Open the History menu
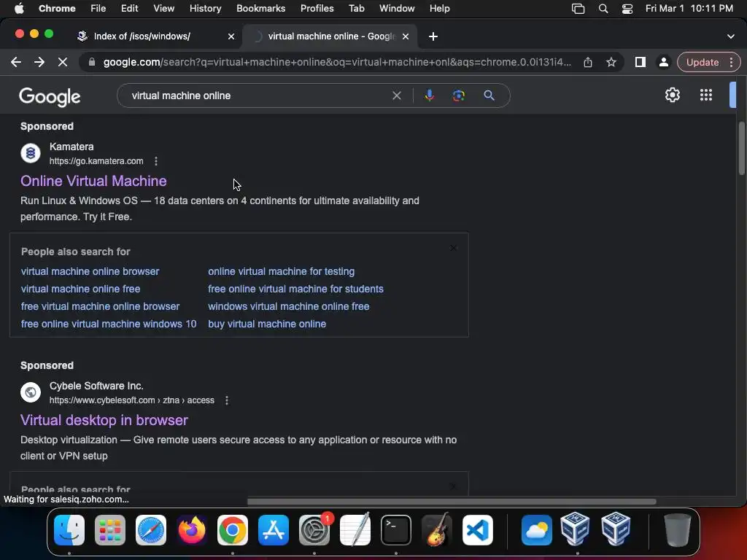The height and width of the screenshot is (560, 747). click(x=205, y=9)
